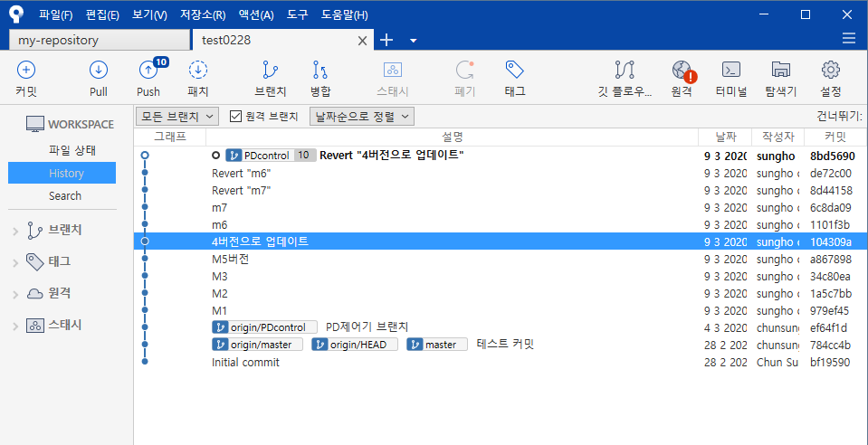Image resolution: width=868 pixels, height=445 pixels.
Task: Expand the 스태시 sidebar section
Action: click(x=15, y=326)
